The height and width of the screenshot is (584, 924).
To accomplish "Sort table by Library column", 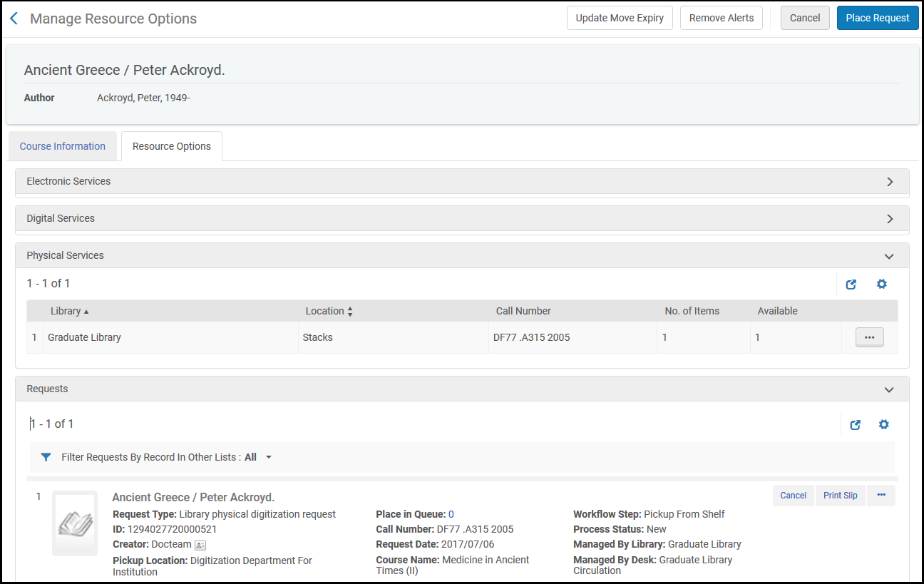I will (x=70, y=311).
